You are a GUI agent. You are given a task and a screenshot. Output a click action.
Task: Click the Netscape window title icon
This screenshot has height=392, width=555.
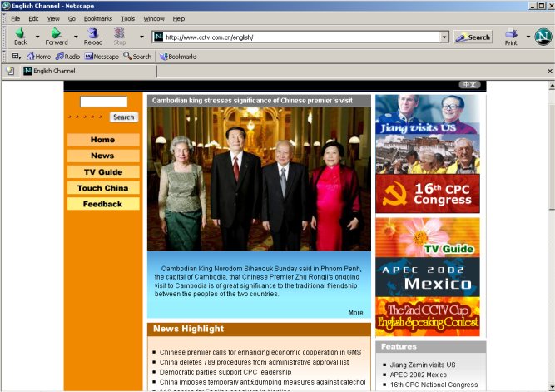click(6, 6)
